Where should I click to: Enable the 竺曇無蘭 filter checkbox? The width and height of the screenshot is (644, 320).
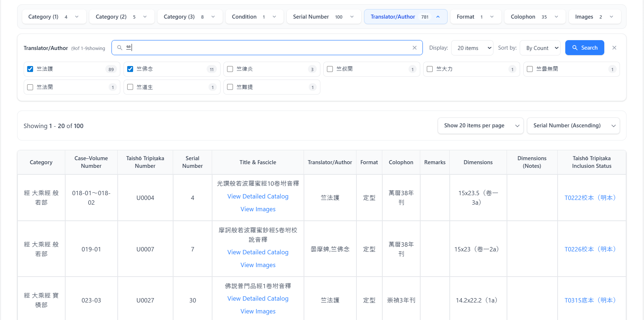[x=530, y=69]
